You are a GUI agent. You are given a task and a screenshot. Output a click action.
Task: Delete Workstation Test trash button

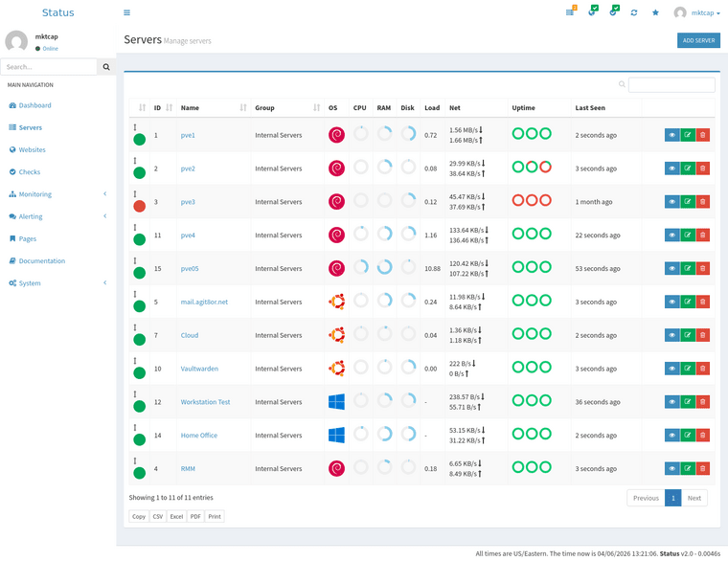tap(703, 402)
